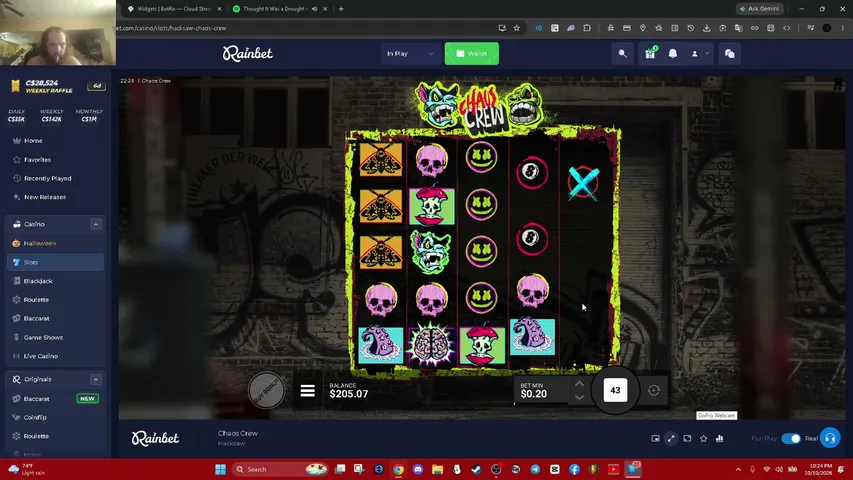Click the theater mode icon
This screenshot has height=480, width=853.
tap(687, 439)
